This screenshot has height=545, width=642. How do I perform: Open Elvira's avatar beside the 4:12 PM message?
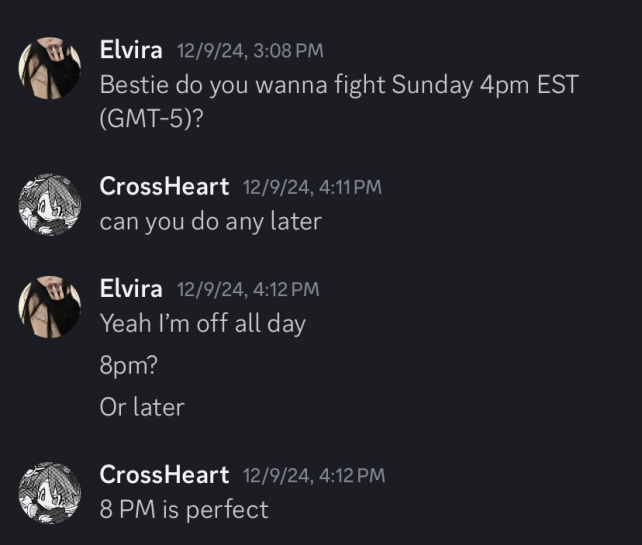[x=50, y=307]
